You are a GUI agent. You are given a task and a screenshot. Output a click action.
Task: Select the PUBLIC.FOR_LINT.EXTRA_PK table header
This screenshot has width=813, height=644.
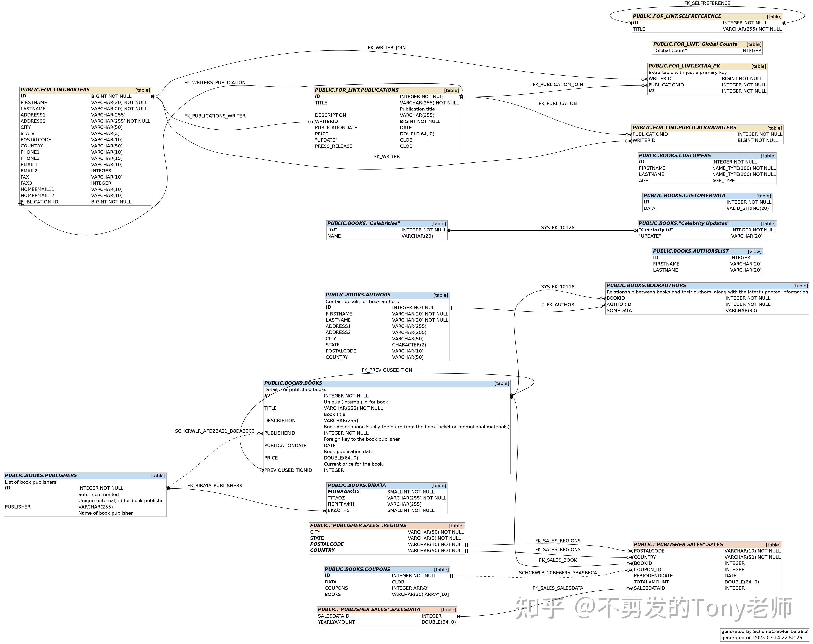[684, 66]
